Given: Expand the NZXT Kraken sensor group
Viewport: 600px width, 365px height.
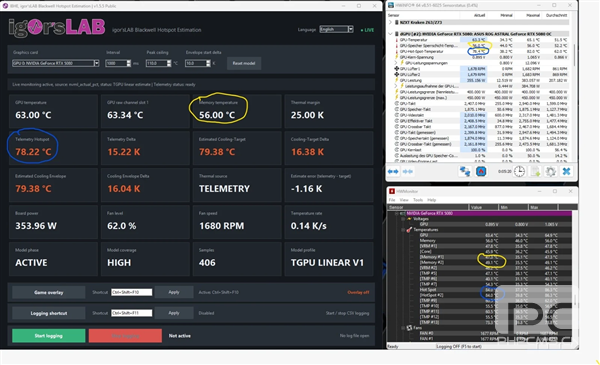Looking at the screenshot, I should point(390,23).
